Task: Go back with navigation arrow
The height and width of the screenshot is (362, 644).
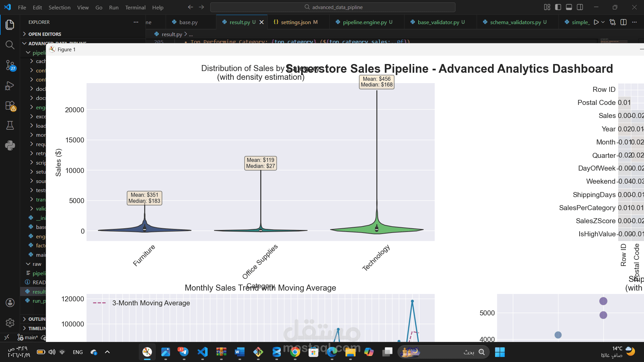Action: 191,7
